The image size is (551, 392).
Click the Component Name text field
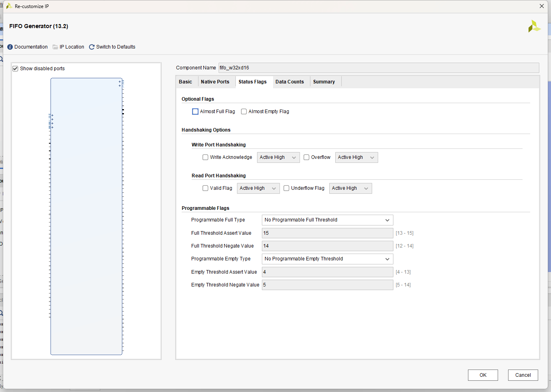(x=378, y=68)
